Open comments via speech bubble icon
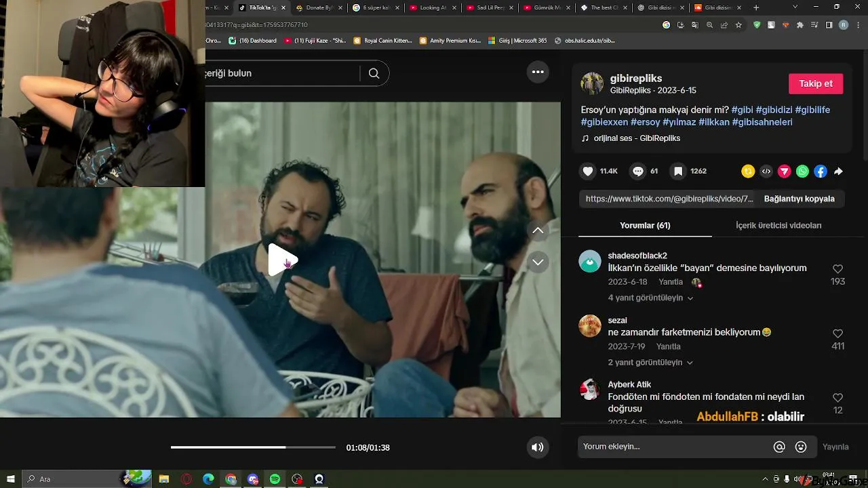868x488 pixels. [637, 171]
